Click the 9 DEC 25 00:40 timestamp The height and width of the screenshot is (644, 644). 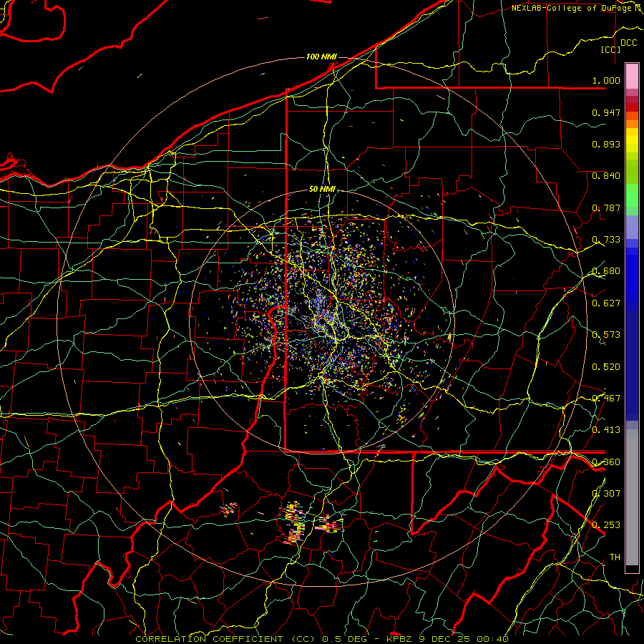tap(464, 639)
